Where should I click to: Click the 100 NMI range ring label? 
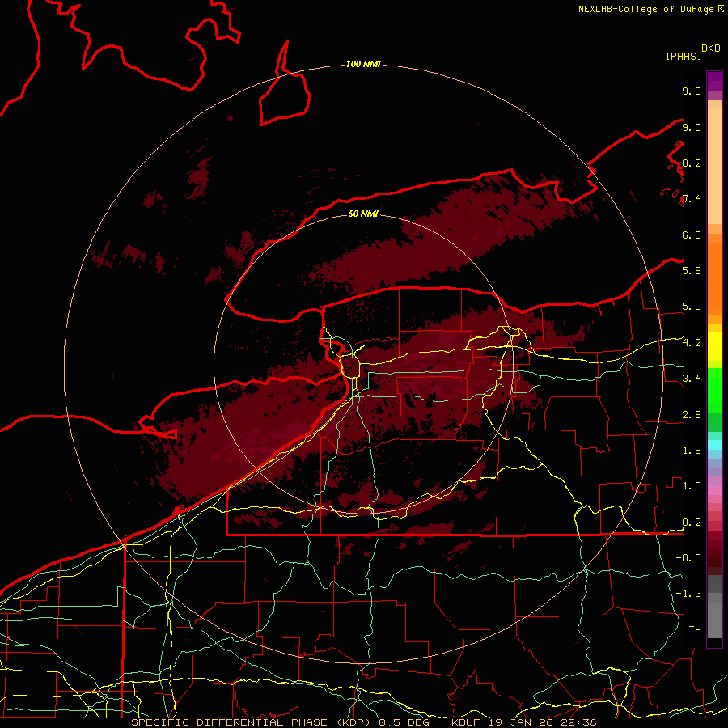[x=363, y=64]
